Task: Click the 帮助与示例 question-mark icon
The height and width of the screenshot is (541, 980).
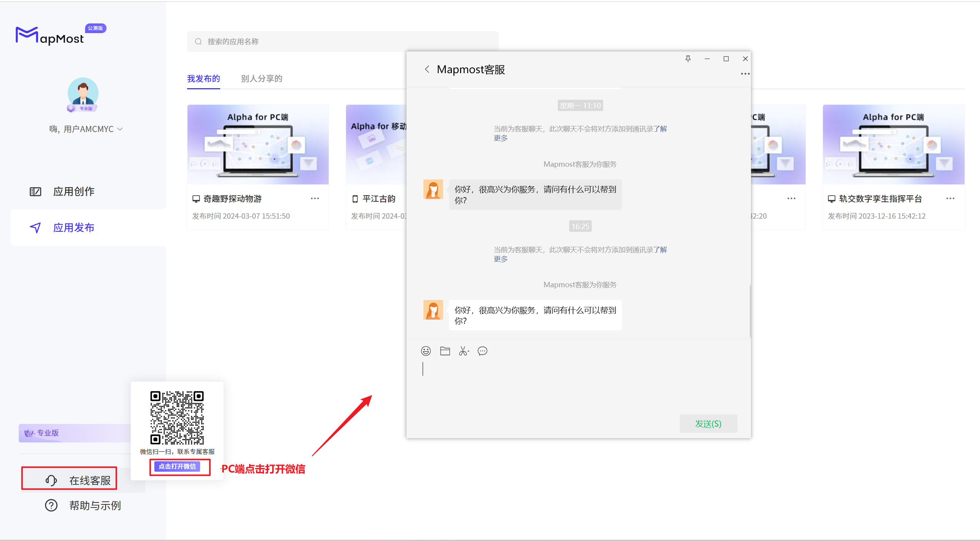Action: pyautogui.click(x=51, y=505)
